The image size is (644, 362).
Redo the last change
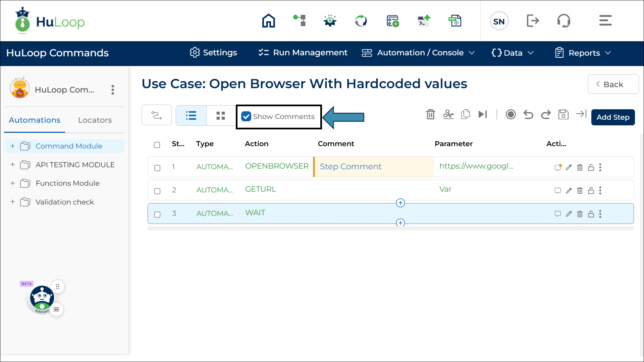pos(546,115)
